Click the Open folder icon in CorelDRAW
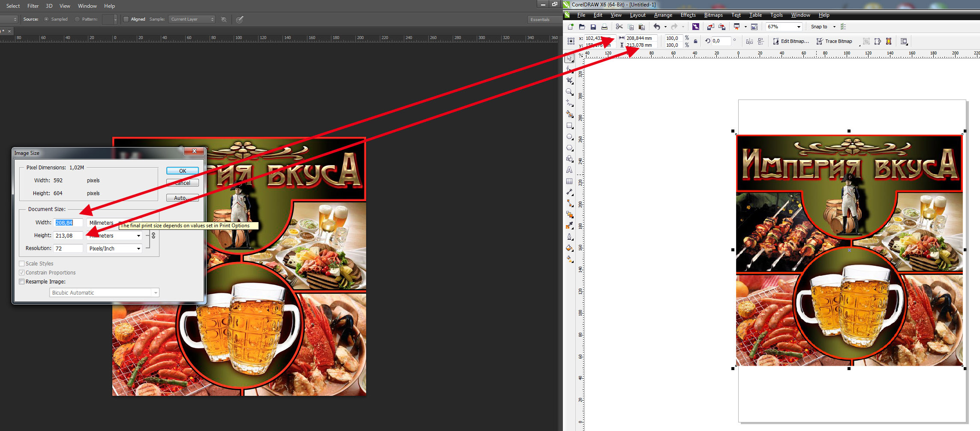The width and height of the screenshot is (980, 431). pyautogui.click(x=582, y=27)
